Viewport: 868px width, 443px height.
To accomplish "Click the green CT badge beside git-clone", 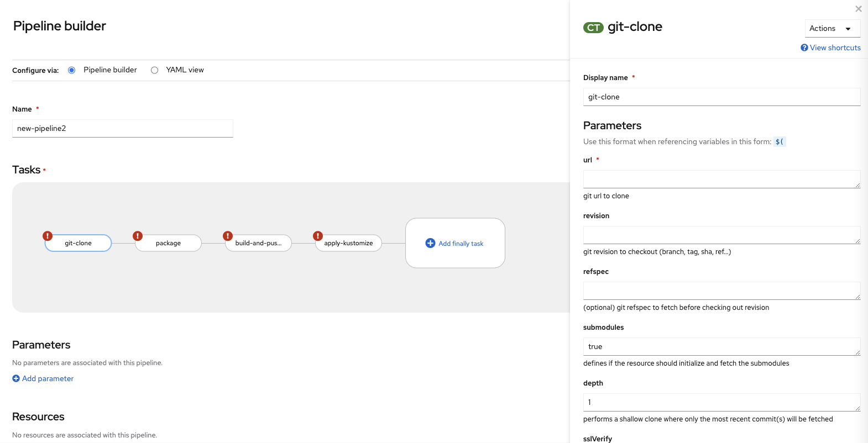I will point(593,28).
